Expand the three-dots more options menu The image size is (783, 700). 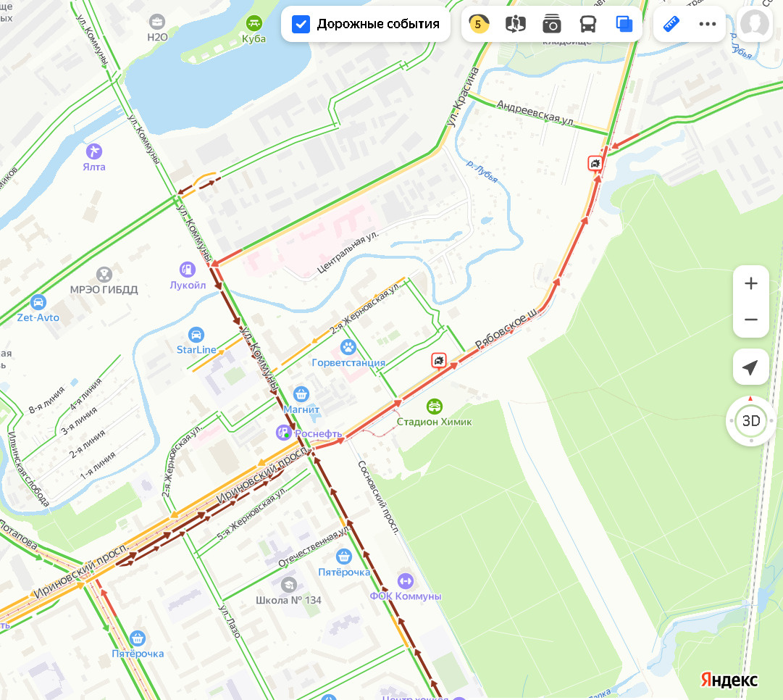[707, 23]
